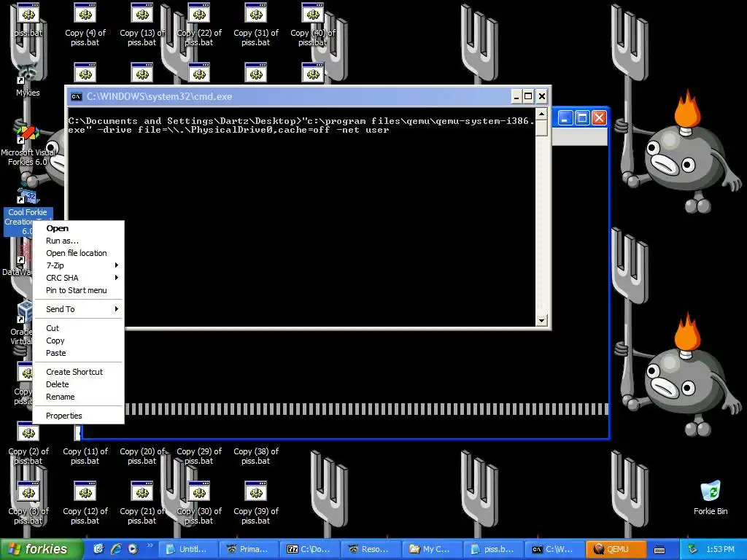Click cmd window scrollbar down arrow
The height and width of the screenshot is (560, 747).
tap(541, 321)
